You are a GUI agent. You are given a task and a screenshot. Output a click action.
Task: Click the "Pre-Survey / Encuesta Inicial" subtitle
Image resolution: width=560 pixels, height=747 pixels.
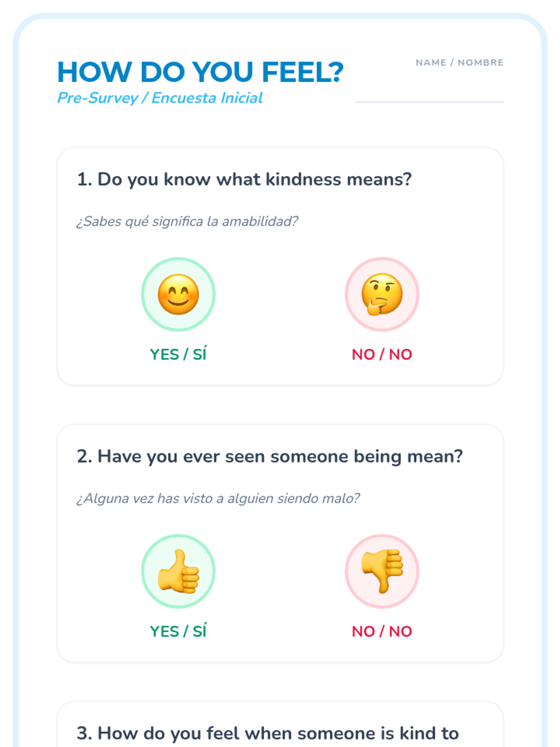point(160,98)
